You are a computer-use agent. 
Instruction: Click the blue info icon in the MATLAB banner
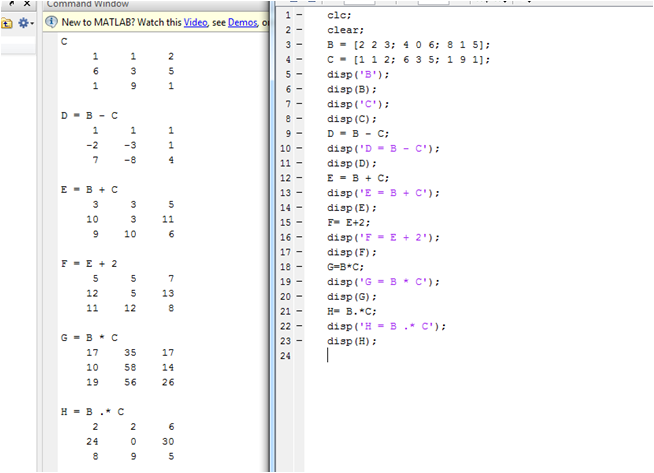51,22
